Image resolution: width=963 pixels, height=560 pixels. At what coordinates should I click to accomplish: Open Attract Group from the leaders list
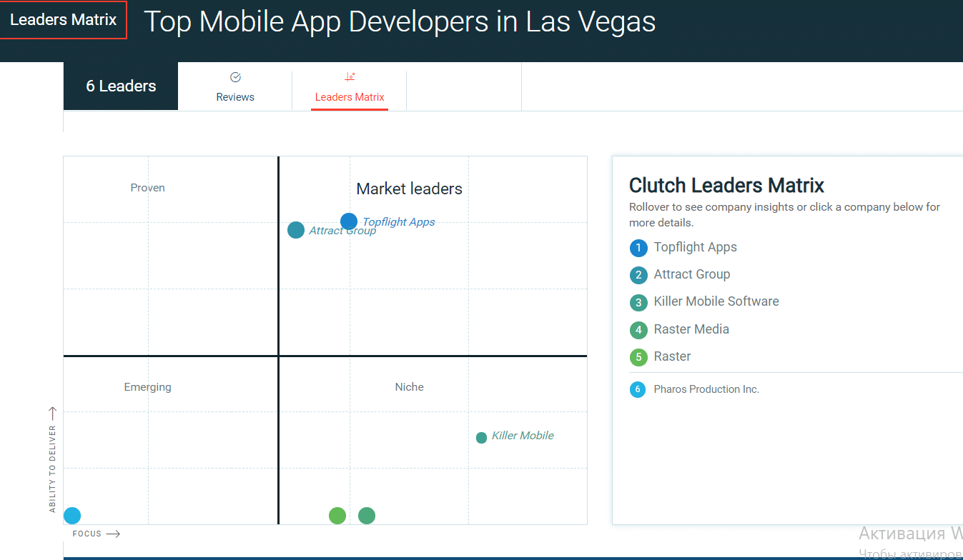[692, 274]
